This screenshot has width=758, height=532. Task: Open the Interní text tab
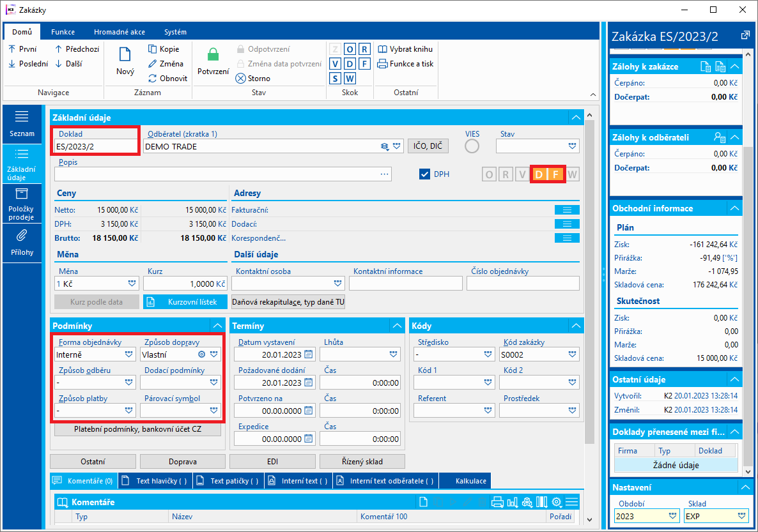click(298, 481)
